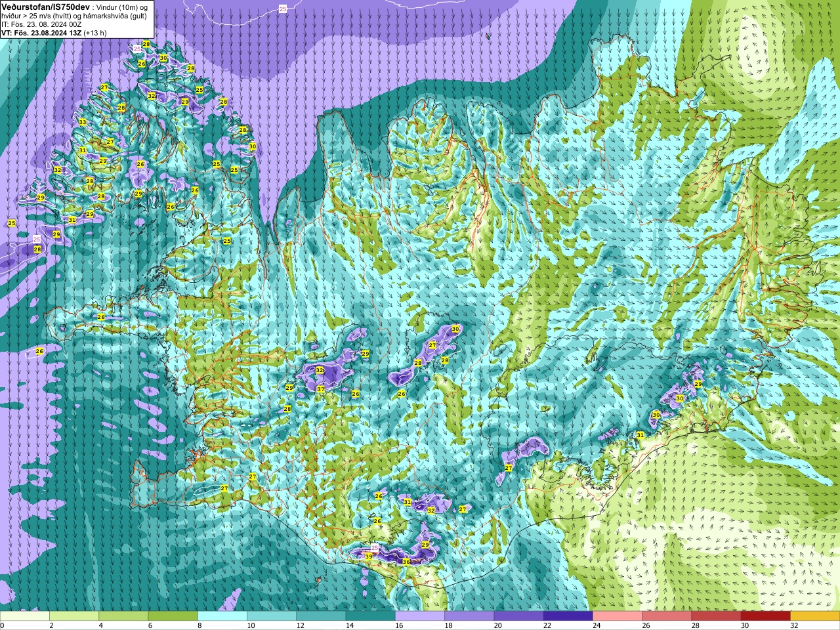Click the yellow gust label 37
The image size is (840, 630).
(321, 390)
